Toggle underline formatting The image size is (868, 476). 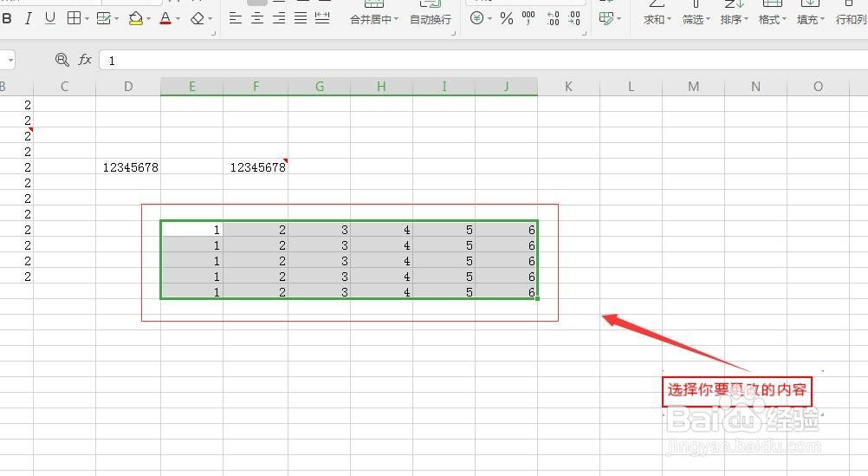50,19
